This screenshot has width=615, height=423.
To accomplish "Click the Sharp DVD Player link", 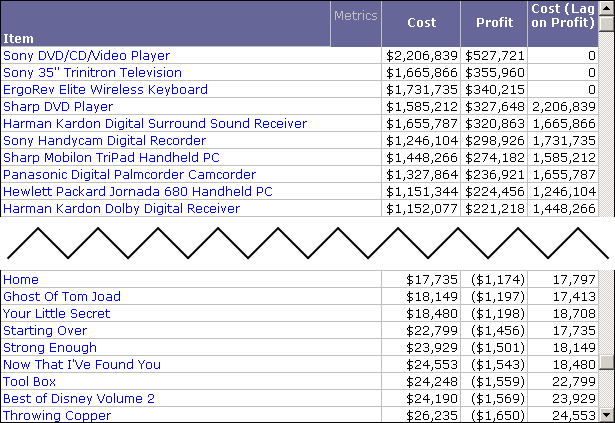I will point(58,107).
